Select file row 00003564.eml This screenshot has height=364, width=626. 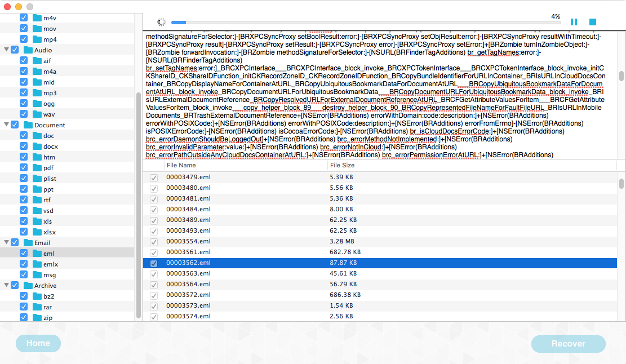click(380, 284)
